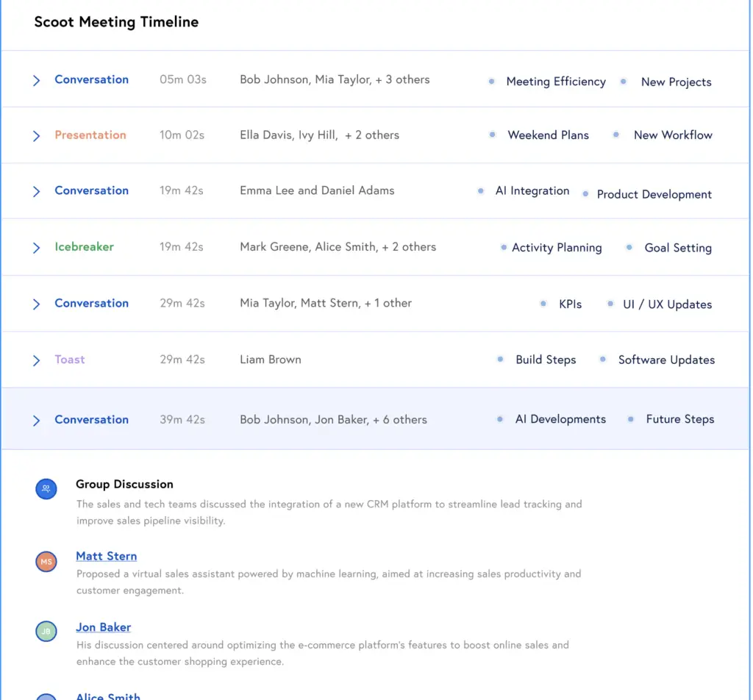Click Jon Baker's JB avatar icon

(x=46, y=632)
